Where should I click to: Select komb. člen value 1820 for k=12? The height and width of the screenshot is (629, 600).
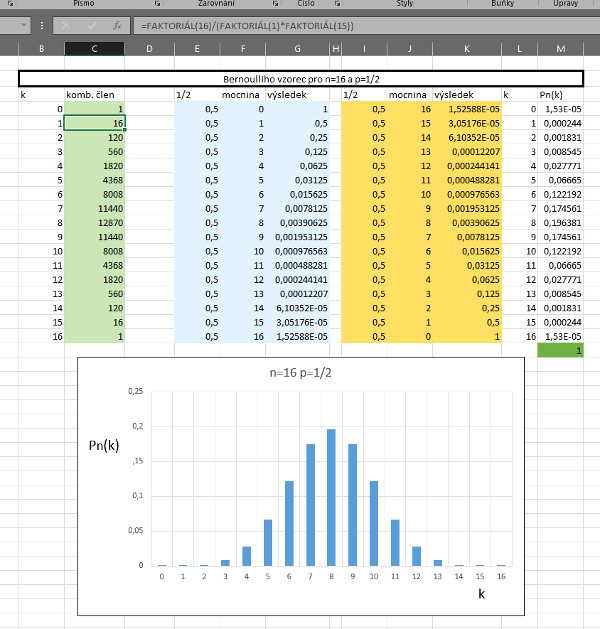click(x=94, y=280)
